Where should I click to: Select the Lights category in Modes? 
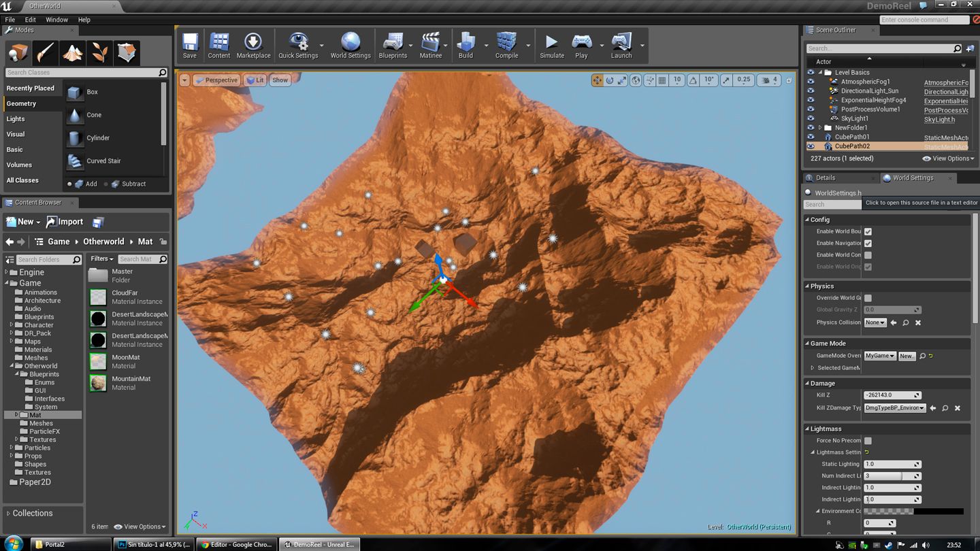[x=16, y=119]
